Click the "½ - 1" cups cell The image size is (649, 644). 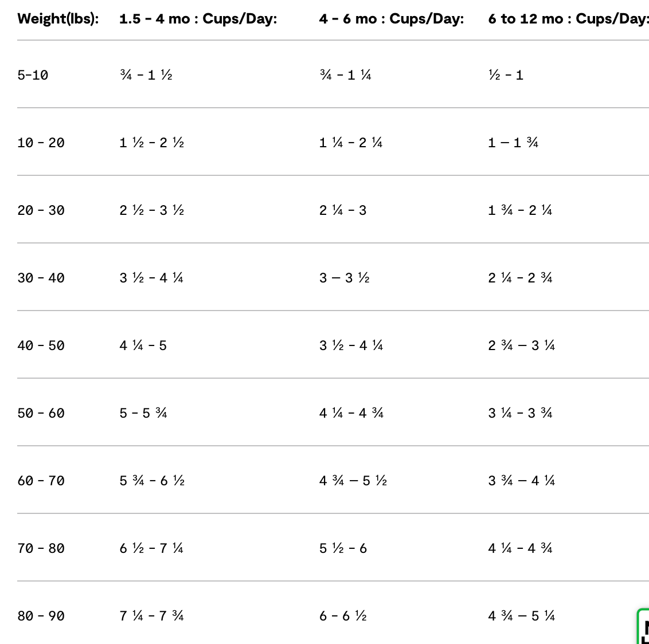505,75
